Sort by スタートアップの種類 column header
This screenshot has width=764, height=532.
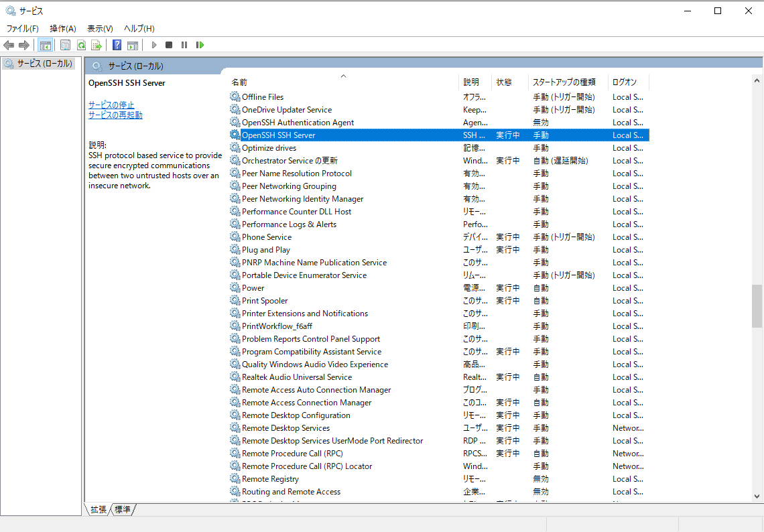tap(568, 82)
